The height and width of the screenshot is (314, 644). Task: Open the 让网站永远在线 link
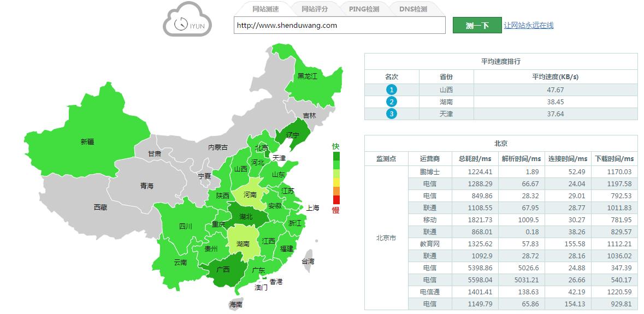[528, 25]
